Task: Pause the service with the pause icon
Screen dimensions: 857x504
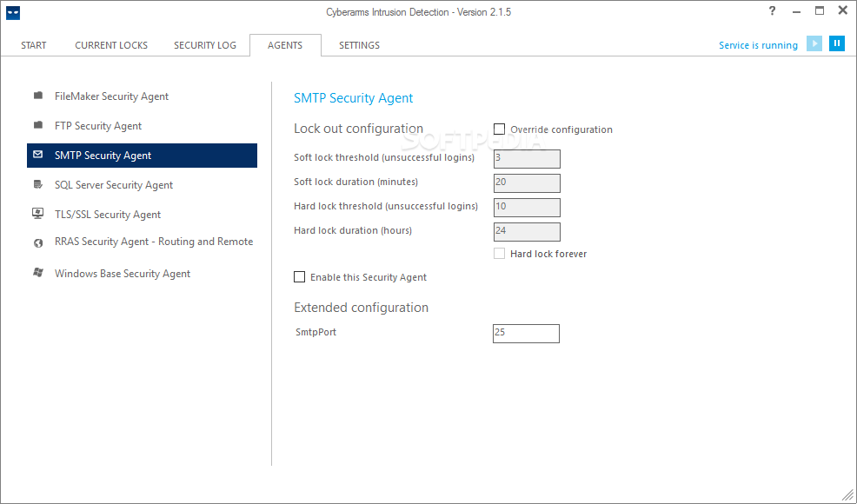Action: pyautogui.click(x=837, y=43)
